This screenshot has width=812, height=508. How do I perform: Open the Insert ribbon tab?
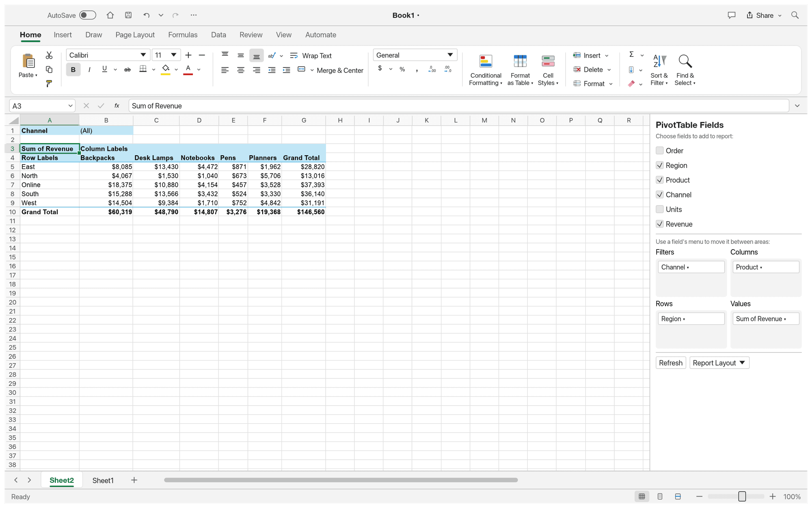63,35
